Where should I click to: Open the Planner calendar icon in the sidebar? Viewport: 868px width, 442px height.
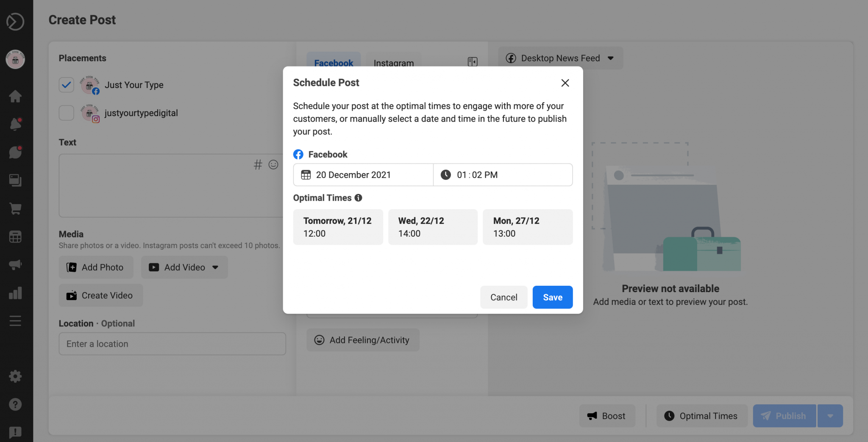click(16, 237)
